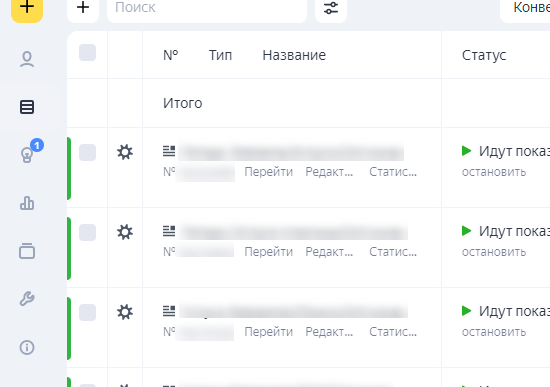Tick the first campaign row checkbox
This screenshot has width=550, height=387.
point(87,152)
